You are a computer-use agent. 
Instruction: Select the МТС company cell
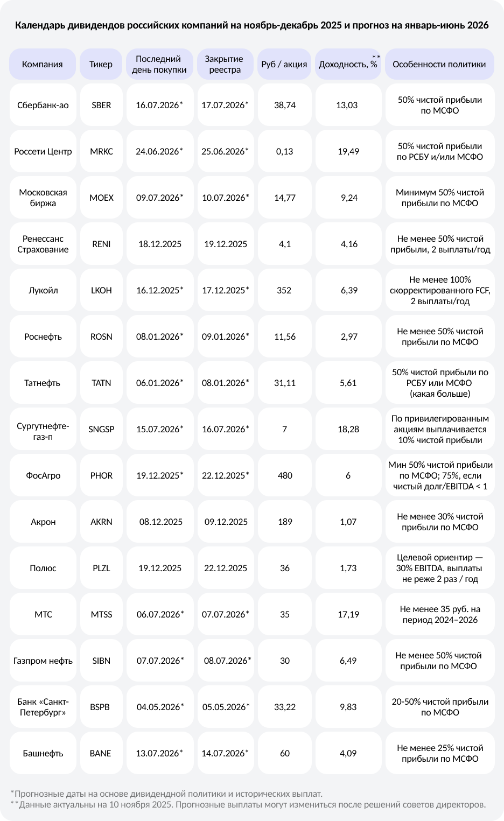(43, 614)
